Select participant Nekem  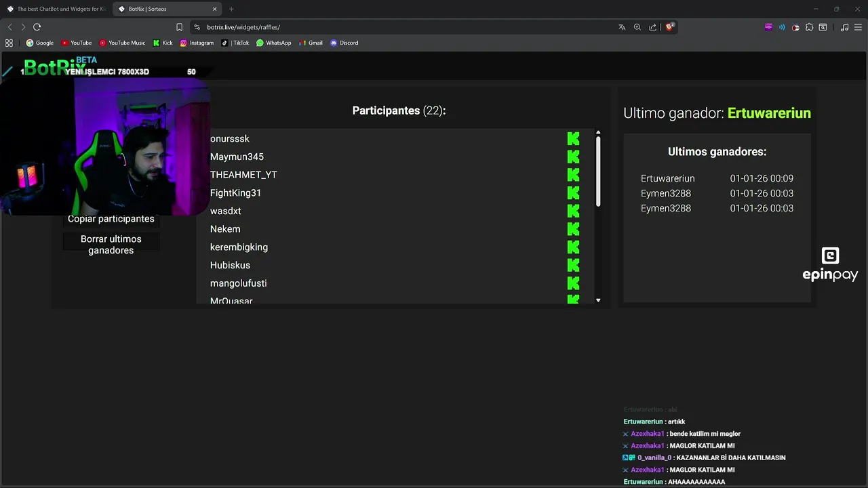[x=225, y=229]
